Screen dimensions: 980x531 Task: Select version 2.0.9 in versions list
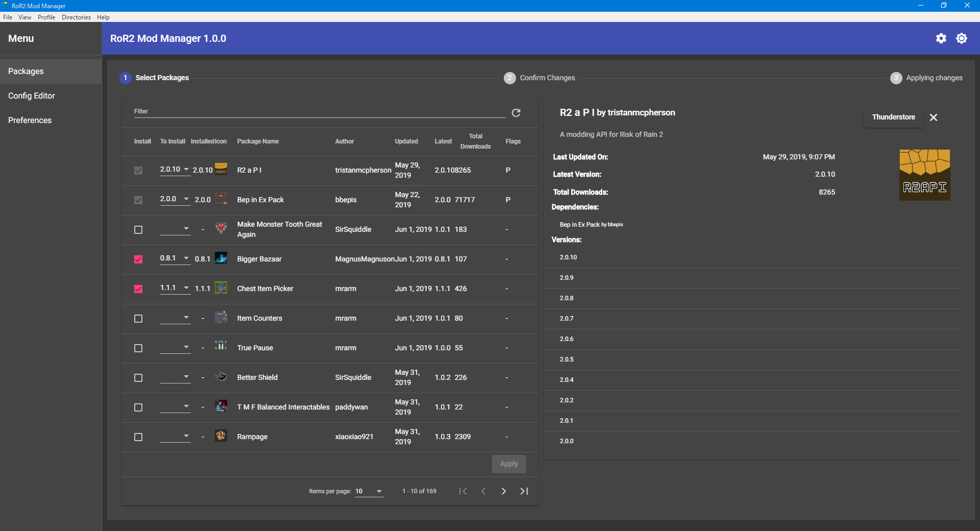pyautogui.click(x=752, y=278)
